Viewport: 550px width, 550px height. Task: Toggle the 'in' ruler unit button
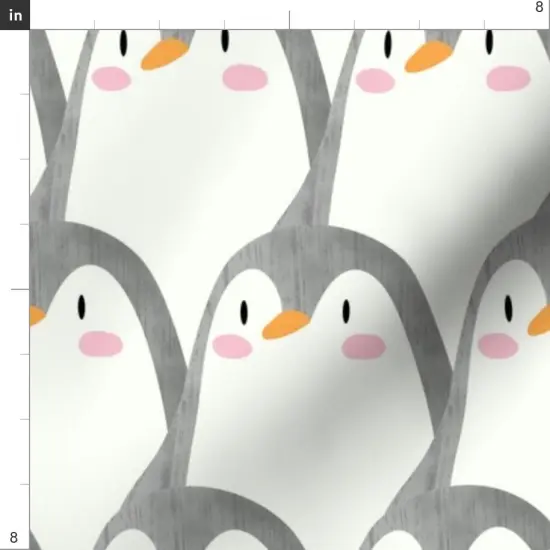click(15, 15)
